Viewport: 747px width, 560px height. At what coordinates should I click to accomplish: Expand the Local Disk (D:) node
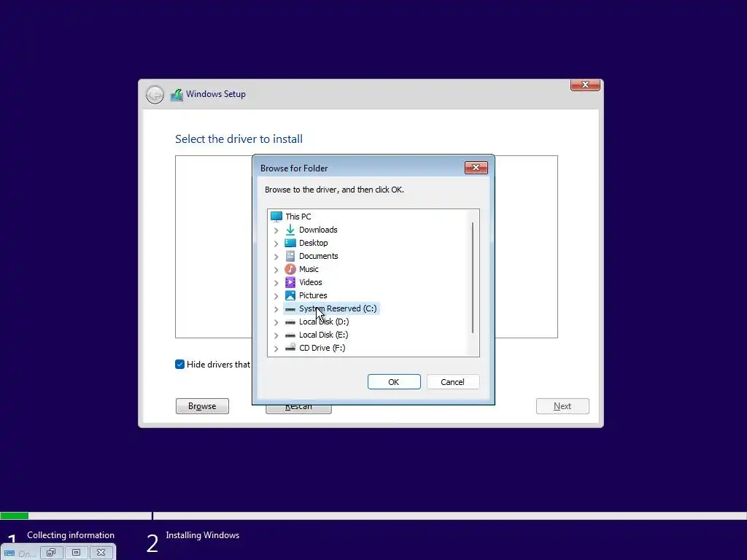click(x=276, y=322)
